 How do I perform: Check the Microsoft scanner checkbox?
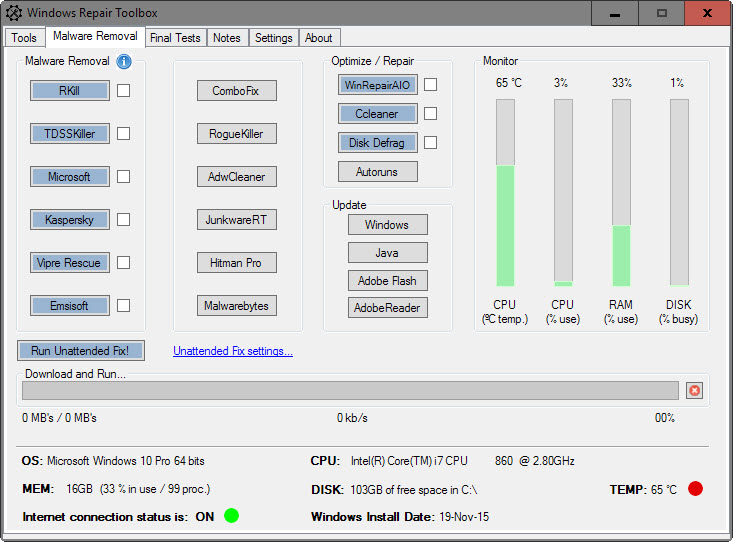(123, 176)
